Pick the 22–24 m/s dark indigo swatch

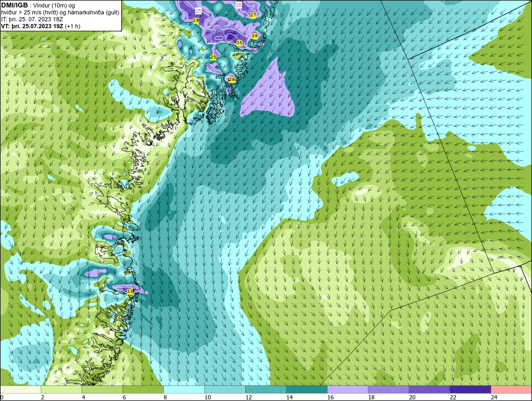click(x=470, y=389)
